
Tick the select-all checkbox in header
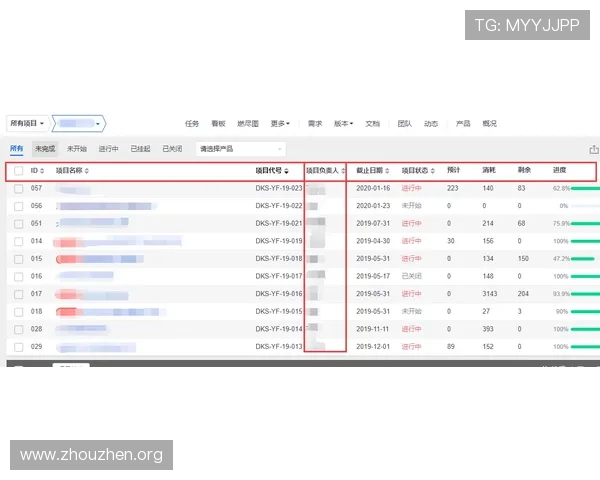18,171
